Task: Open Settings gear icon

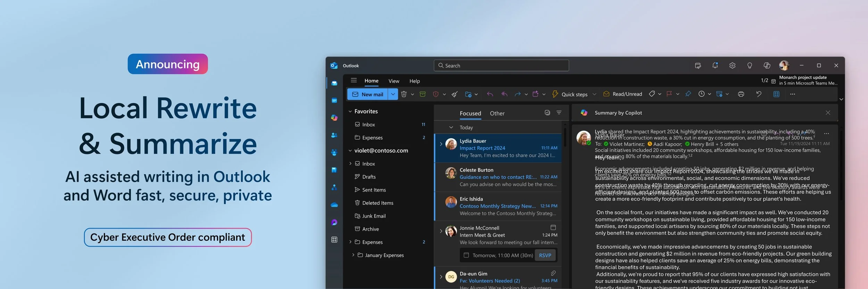Action: coord(732,66)
